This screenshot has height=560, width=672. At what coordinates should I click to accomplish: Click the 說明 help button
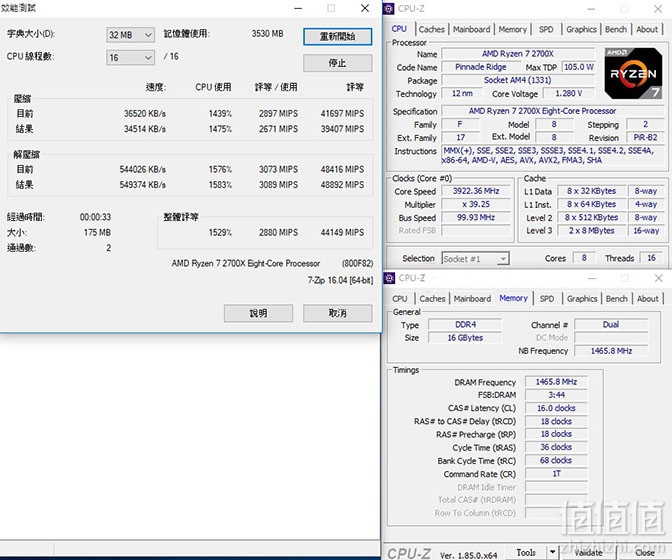click(258, 313)
